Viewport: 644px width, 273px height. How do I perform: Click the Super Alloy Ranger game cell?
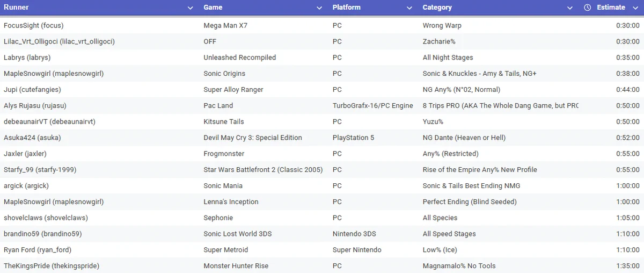[x=233, y=90]
